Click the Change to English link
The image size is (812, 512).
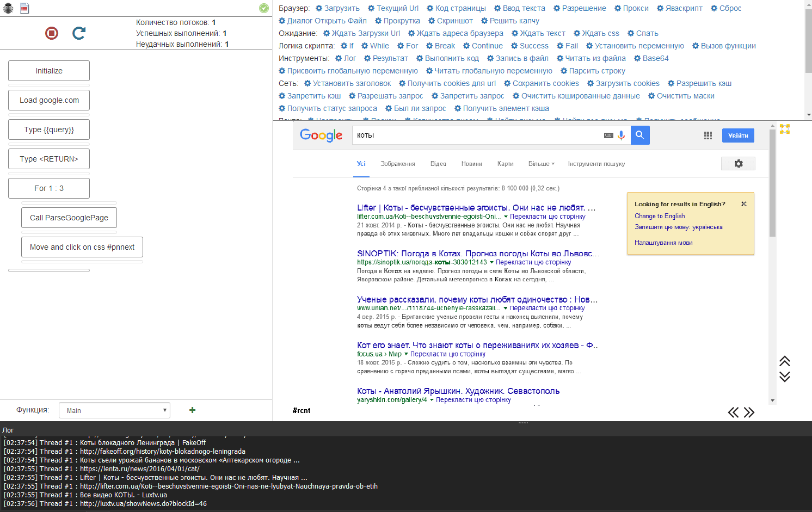[660, 216]
